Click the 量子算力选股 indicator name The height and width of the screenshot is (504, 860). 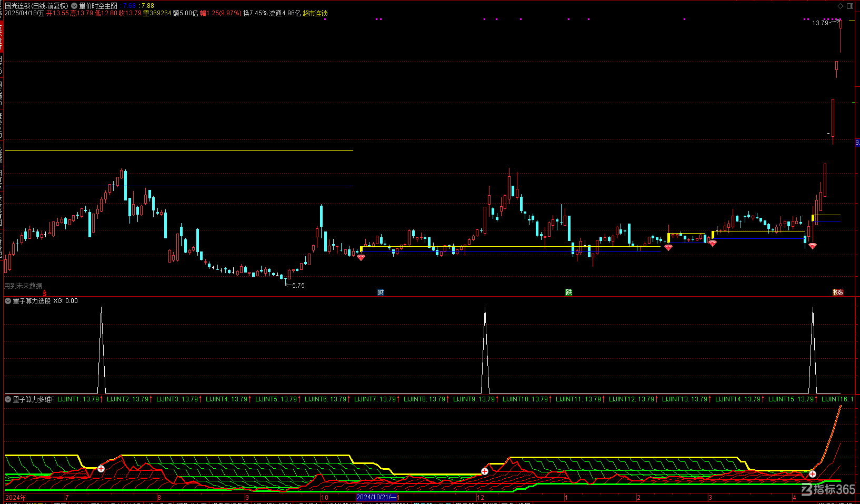click(32, 301)
